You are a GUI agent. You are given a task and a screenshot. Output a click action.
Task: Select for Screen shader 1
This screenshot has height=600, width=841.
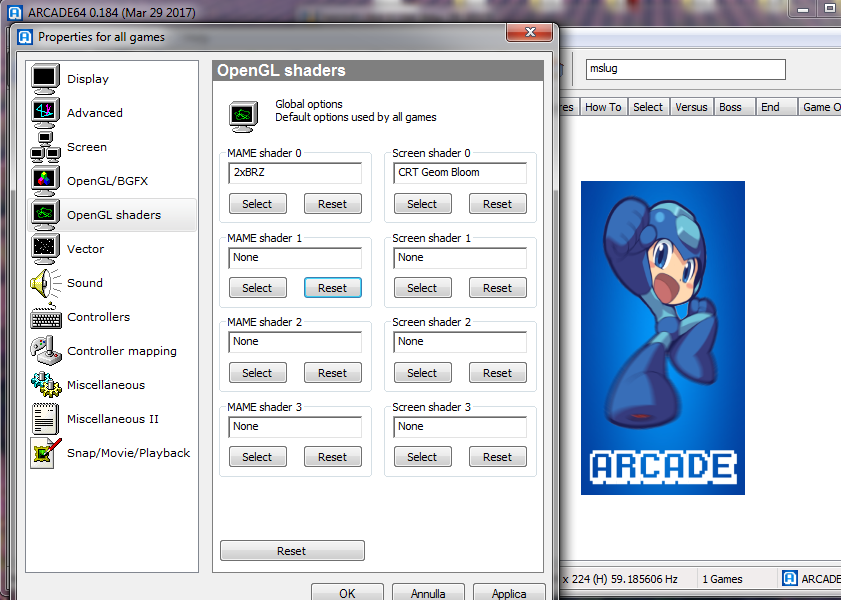tap(423, 288)
